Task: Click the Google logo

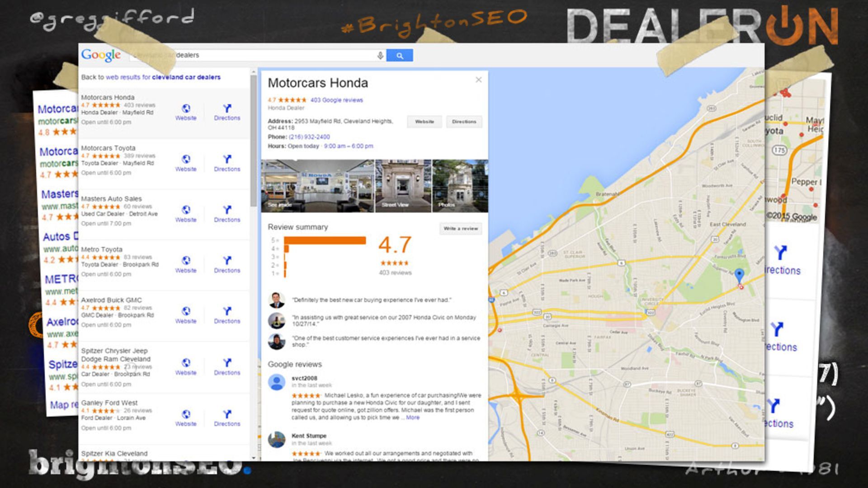Action: (101, 55)
